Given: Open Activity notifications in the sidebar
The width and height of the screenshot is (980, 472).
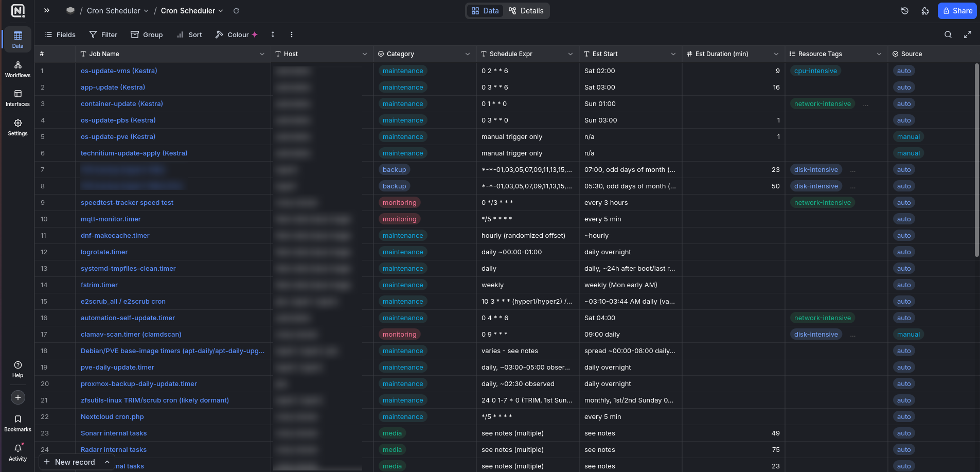Looking at the screenshot, I should (x=17, y=452).
